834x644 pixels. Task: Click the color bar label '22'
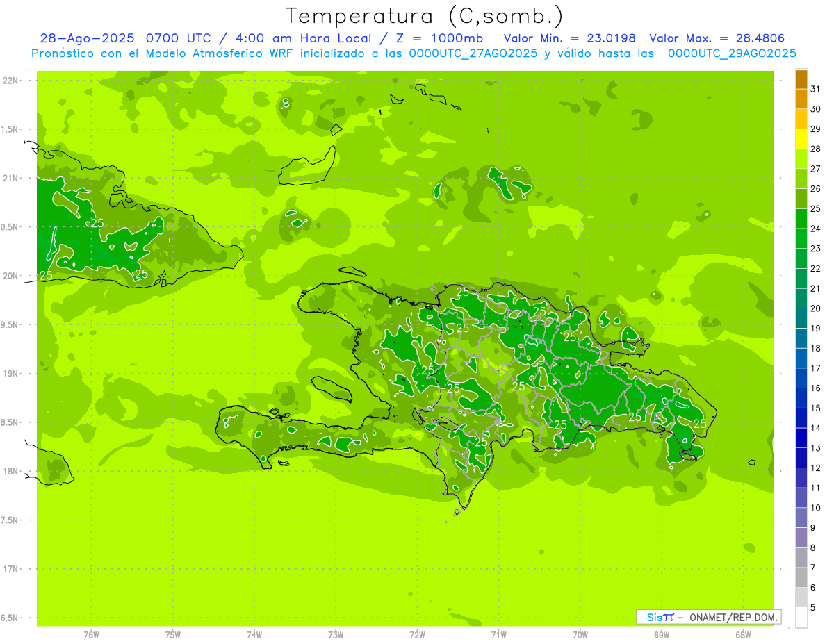(x=816, y=269)
